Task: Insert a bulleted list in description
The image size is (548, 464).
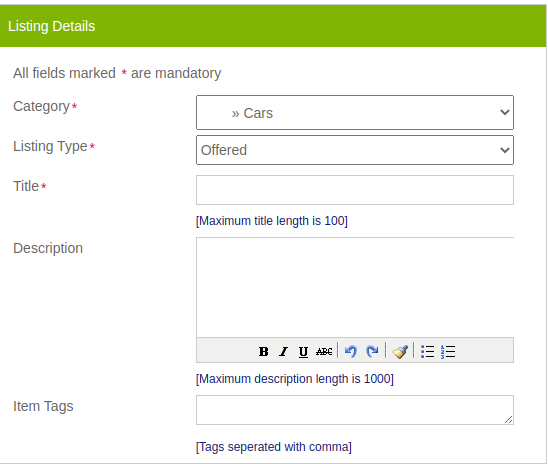Action: [427, 351]
